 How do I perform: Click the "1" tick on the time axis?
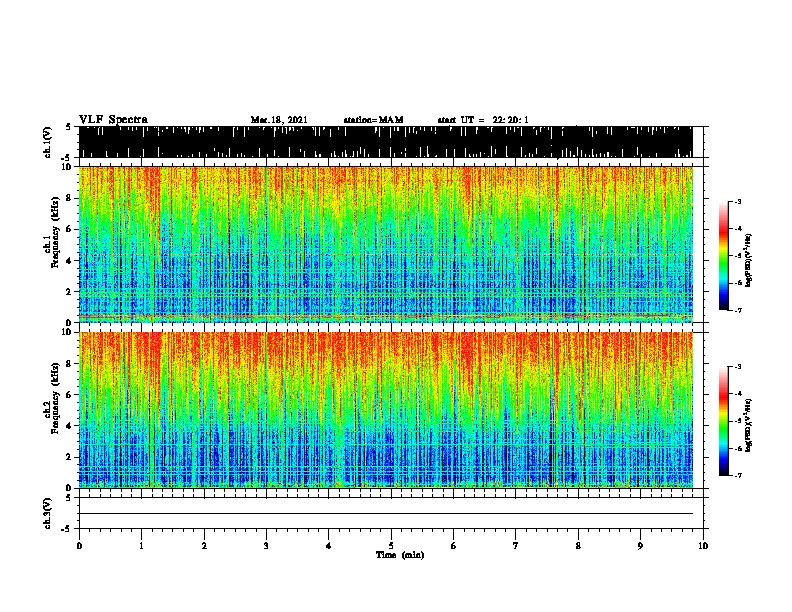click(x=141, y=546)
